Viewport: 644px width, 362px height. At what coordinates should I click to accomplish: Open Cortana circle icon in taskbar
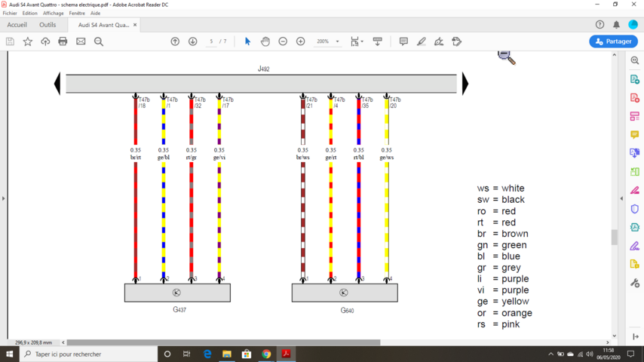(x=167, y=354)
